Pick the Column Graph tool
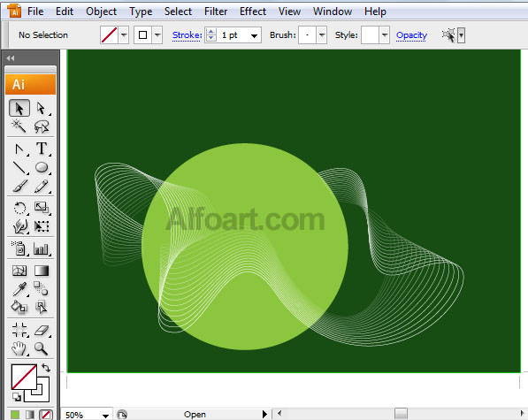 point(41,249)
